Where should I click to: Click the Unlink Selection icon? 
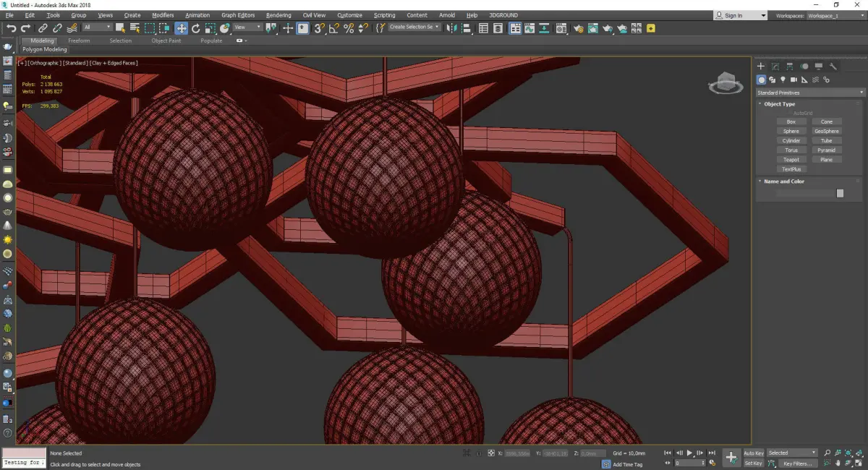(x=57, y=28)
